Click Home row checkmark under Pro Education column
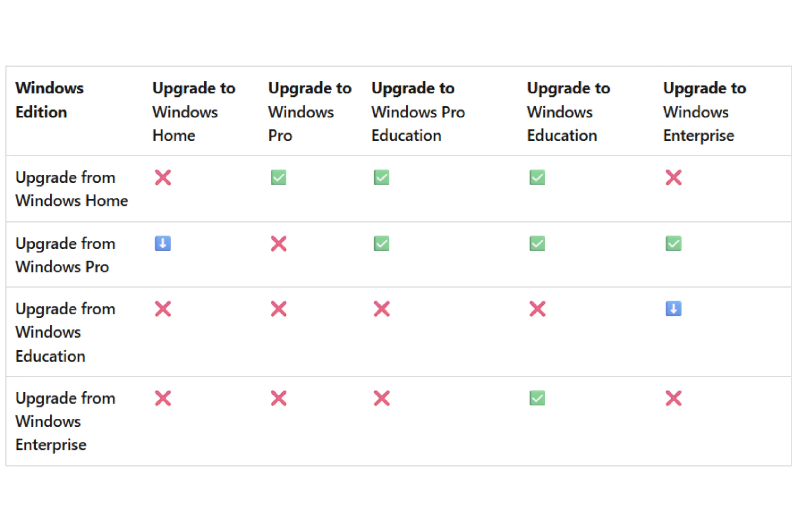Image resolution: width=798 pixels, height=532 pixels. pyautogui.click(x=381, y=177)
